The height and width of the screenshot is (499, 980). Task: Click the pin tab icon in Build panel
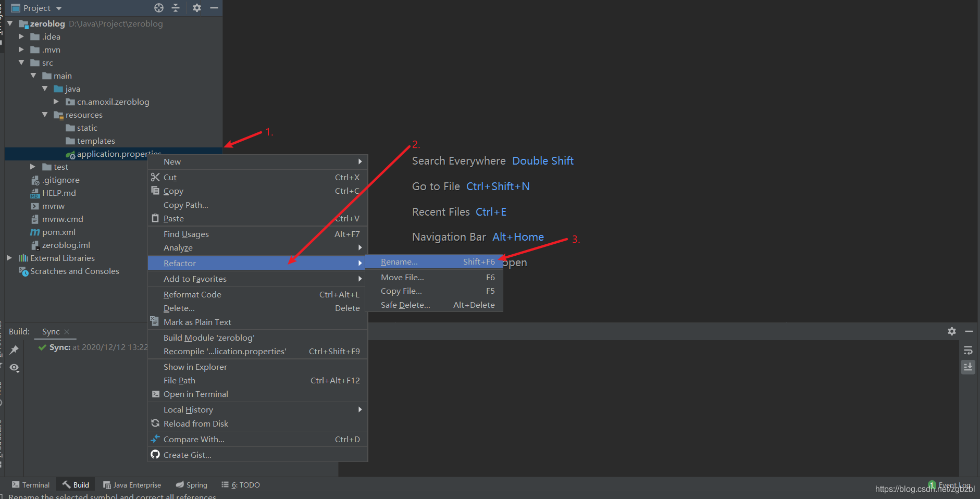click(14, 350)
